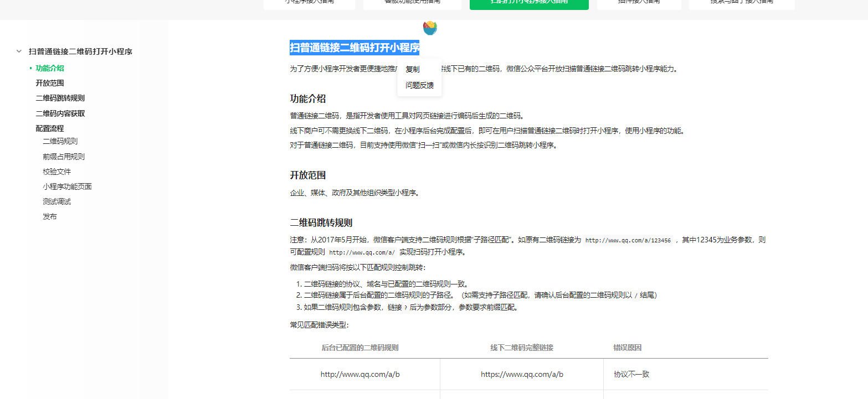Open 二维码内容获取 in the sidebar
868x399 pixels.
60,113
